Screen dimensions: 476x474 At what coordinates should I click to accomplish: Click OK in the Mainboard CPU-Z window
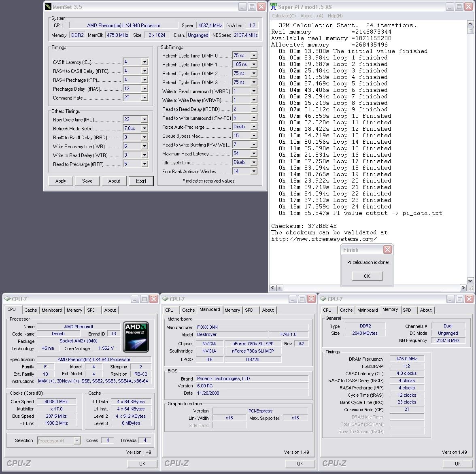(x=300, y=463)
